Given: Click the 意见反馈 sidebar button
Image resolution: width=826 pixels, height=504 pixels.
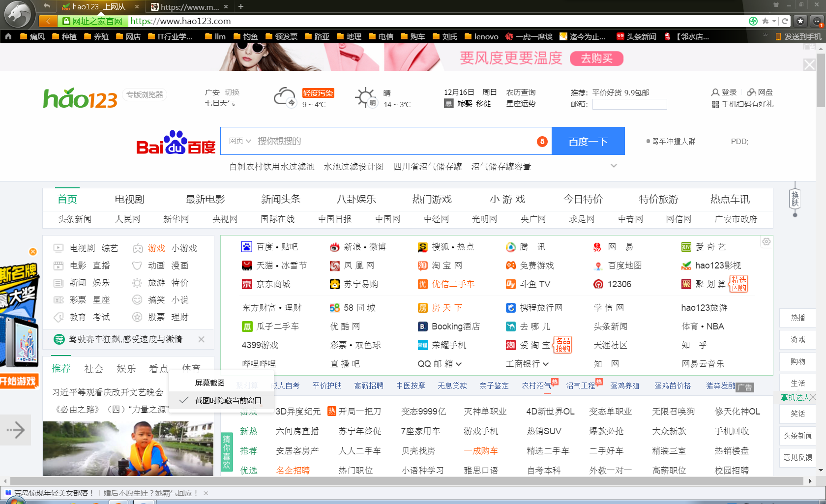Looking at the screenshot, I should click(797, 457).
